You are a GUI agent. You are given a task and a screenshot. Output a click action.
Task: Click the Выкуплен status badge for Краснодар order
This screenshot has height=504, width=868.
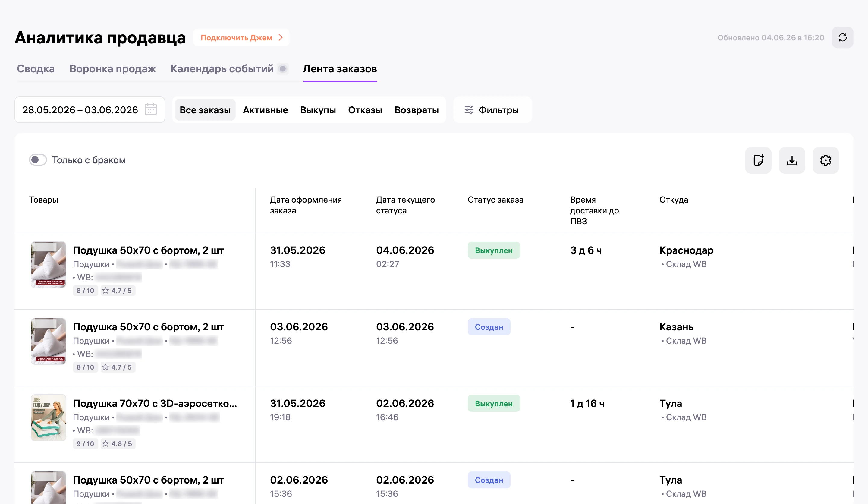tap(494, 250)
